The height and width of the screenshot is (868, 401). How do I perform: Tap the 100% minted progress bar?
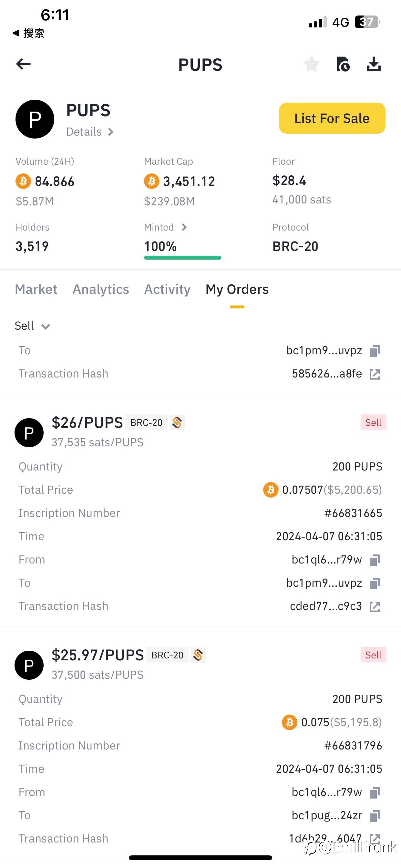point(183,258)
